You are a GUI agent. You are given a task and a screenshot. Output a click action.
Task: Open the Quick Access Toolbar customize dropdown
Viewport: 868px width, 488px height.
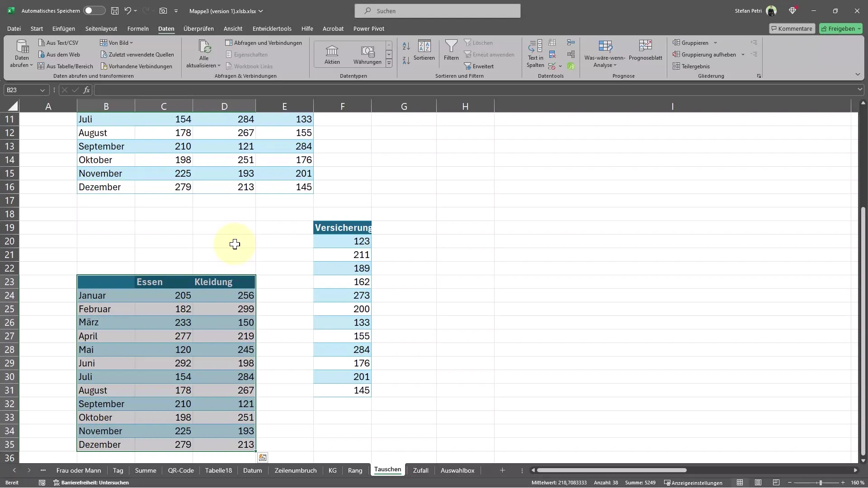pyautogui.click(x=176, y=11)
